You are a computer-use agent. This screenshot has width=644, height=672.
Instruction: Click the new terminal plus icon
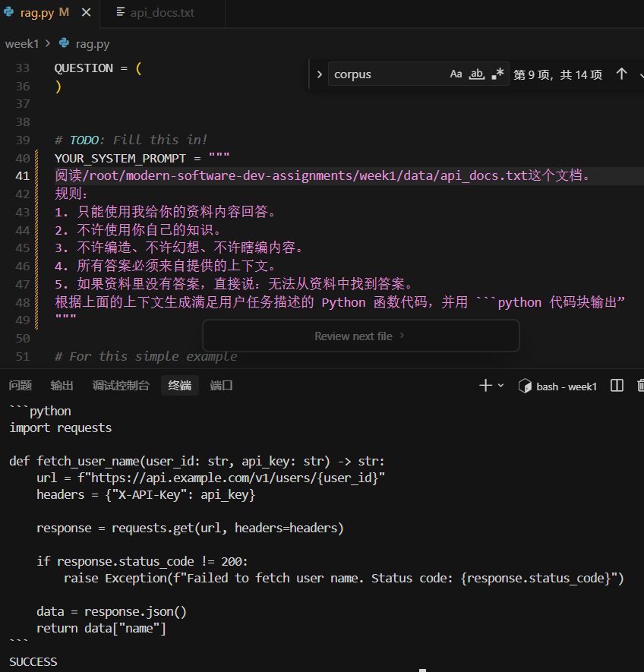tap(485, 386)
